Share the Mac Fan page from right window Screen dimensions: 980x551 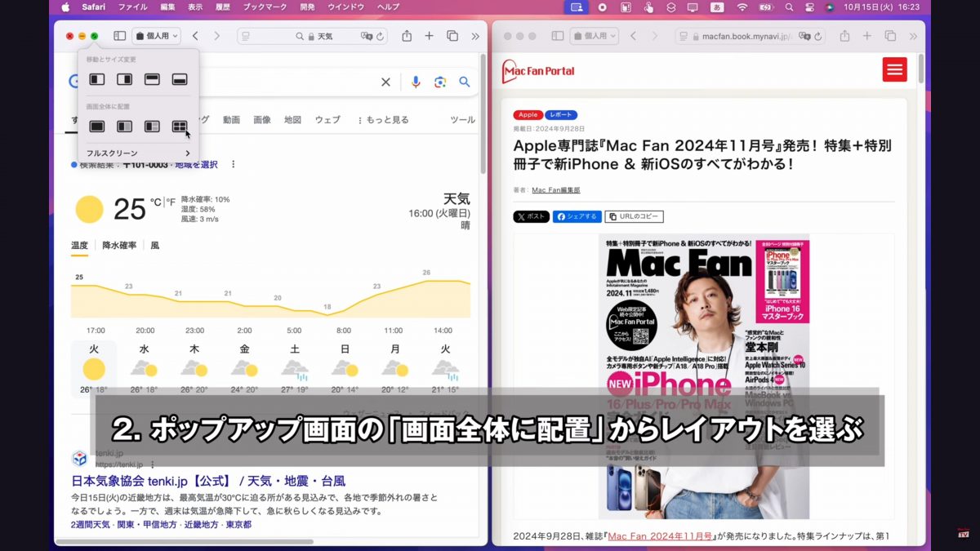844,36
